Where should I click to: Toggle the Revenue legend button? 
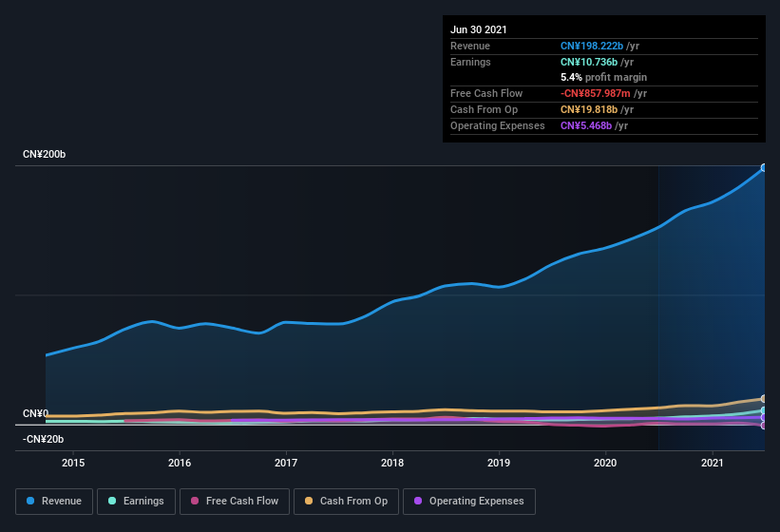(54, 502)
